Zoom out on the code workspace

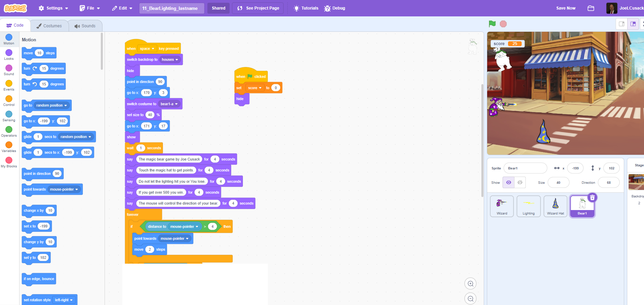pyautogui.click(x=470, y=299)
